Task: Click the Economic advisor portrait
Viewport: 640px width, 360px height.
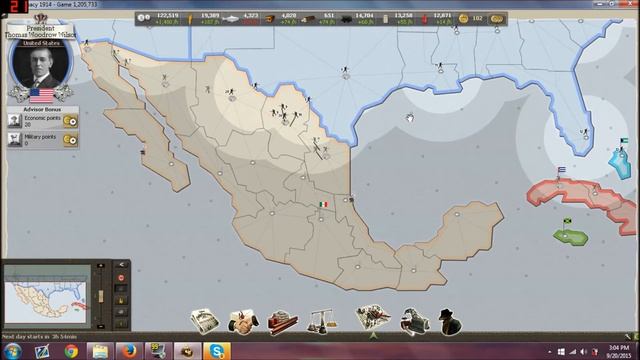Action: pos(15,121)
